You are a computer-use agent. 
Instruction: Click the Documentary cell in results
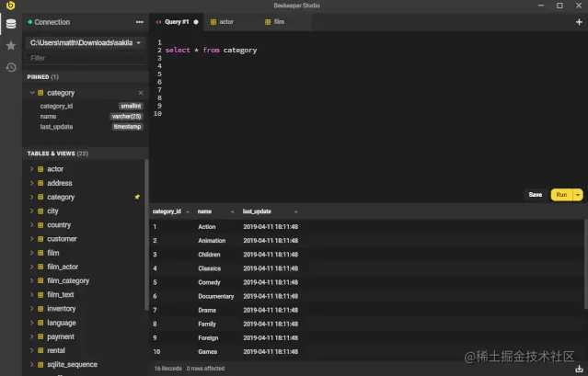[x=215, y=297]
